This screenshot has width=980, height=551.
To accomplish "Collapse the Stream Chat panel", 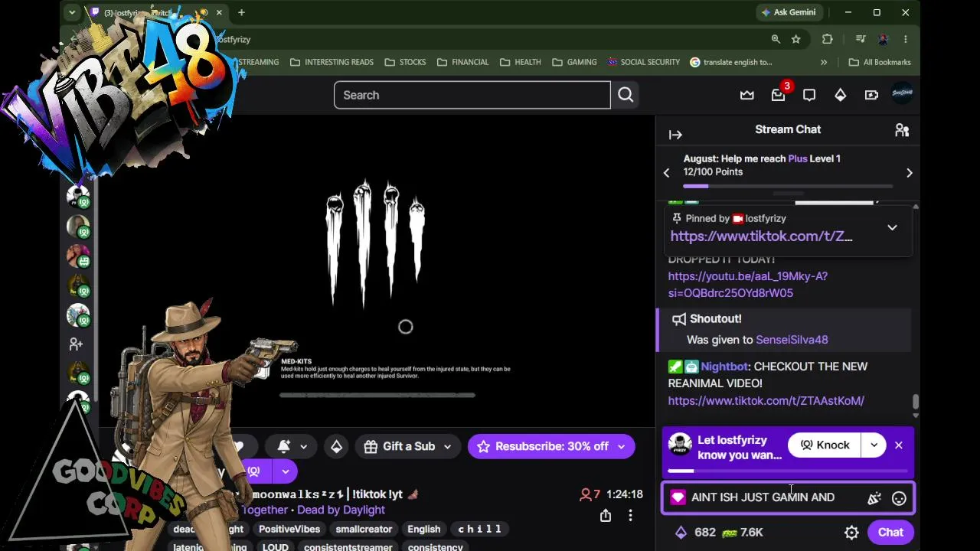I will (675, 135).
